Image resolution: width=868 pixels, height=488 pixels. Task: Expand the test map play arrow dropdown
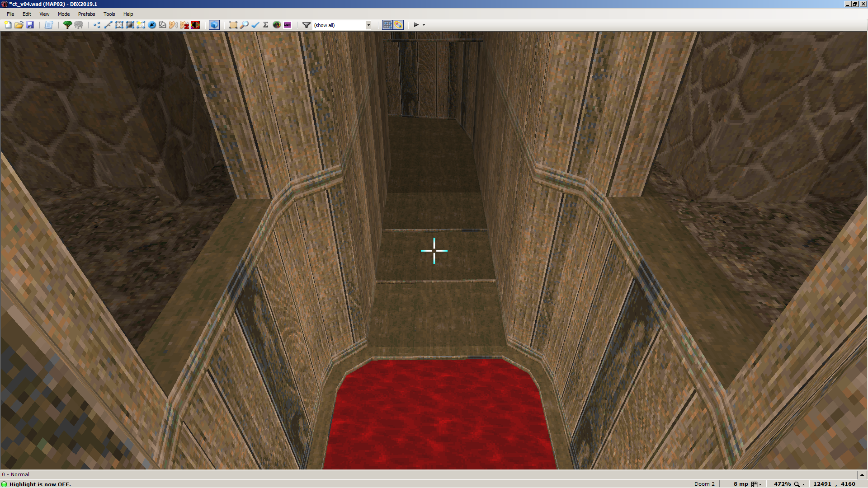[424, 25]
